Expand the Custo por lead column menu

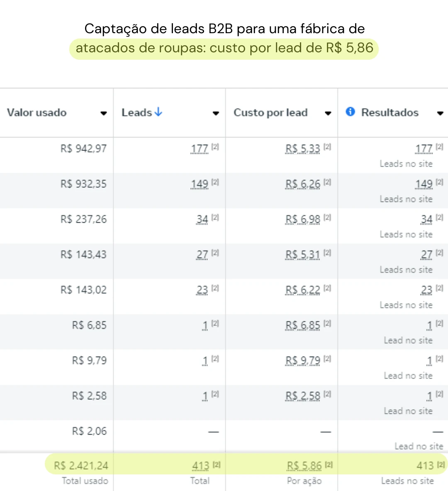click(x=328, y=113)
